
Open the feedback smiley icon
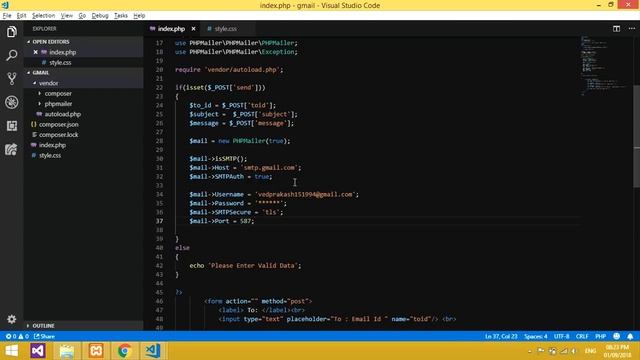[616, 336]
